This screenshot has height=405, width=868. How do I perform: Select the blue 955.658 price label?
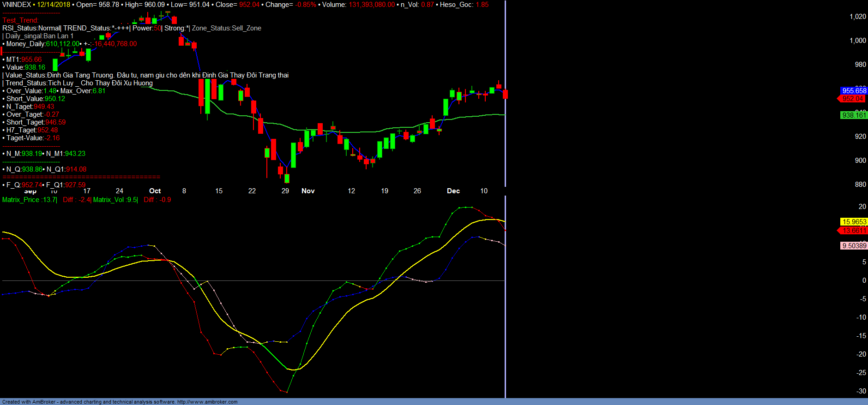click(854, 91)
